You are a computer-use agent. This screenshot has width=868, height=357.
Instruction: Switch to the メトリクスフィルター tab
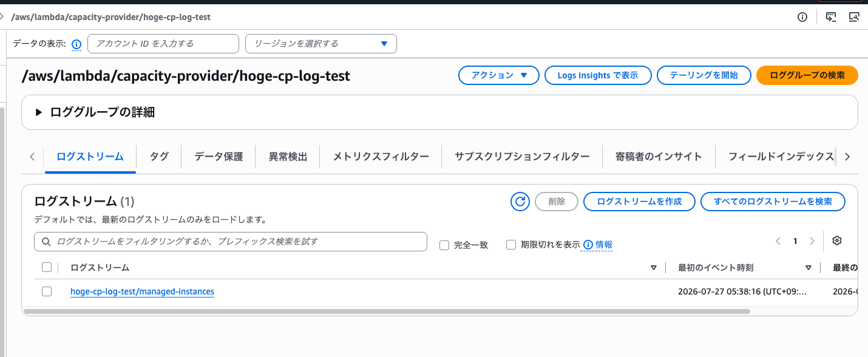(381, 157)
